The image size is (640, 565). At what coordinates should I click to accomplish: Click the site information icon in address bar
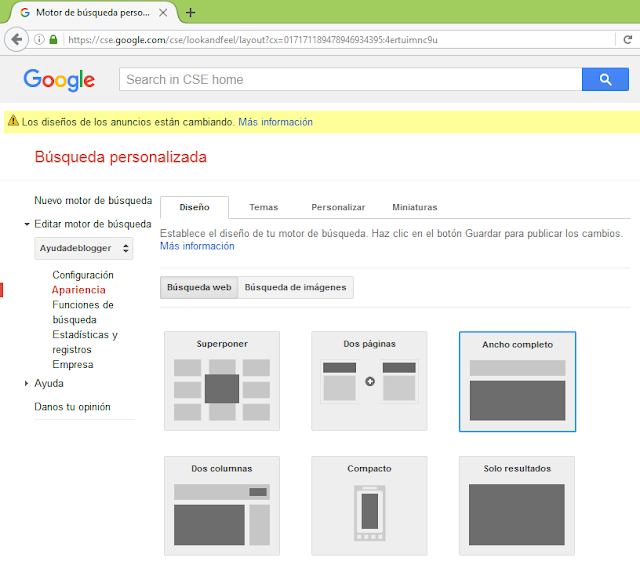coord(39,40)
